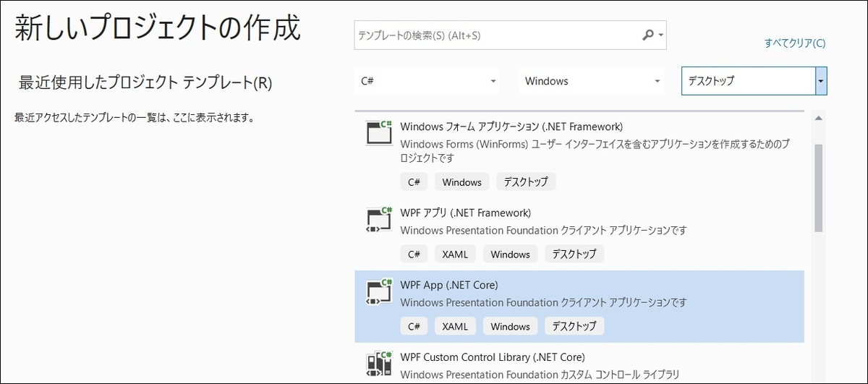
Task: Click the 最近アクセスしたテンプレートの一覧 message text
Action: click(x=134, y=118)
